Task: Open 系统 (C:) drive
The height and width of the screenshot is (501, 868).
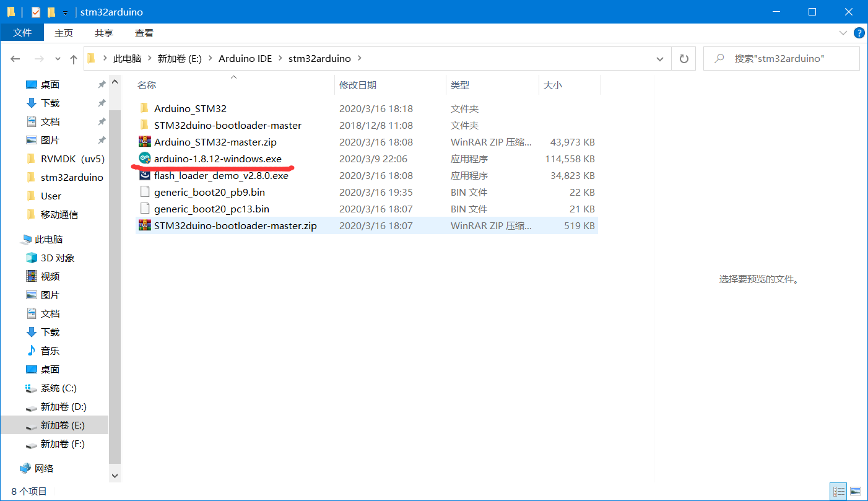Action: (58, 388)
